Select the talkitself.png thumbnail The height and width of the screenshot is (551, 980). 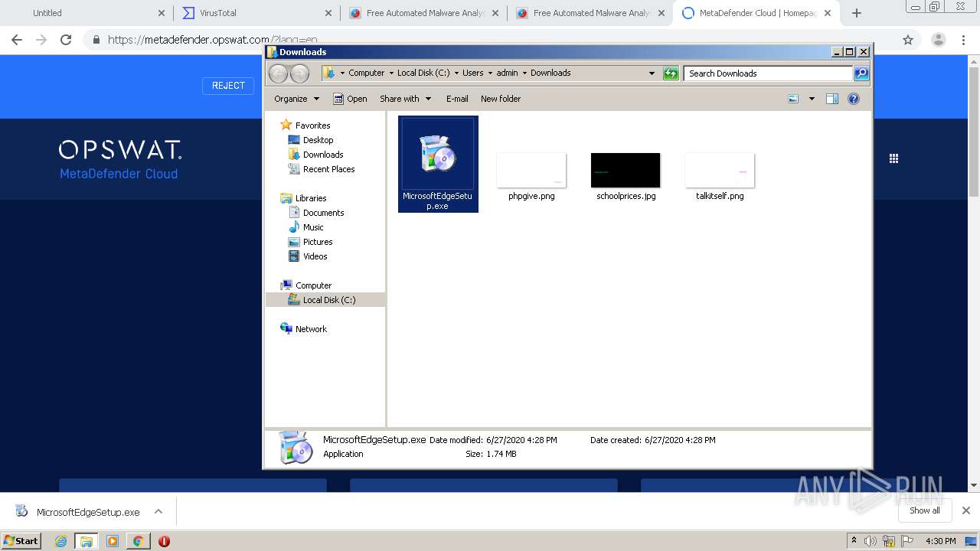(720, 170)
